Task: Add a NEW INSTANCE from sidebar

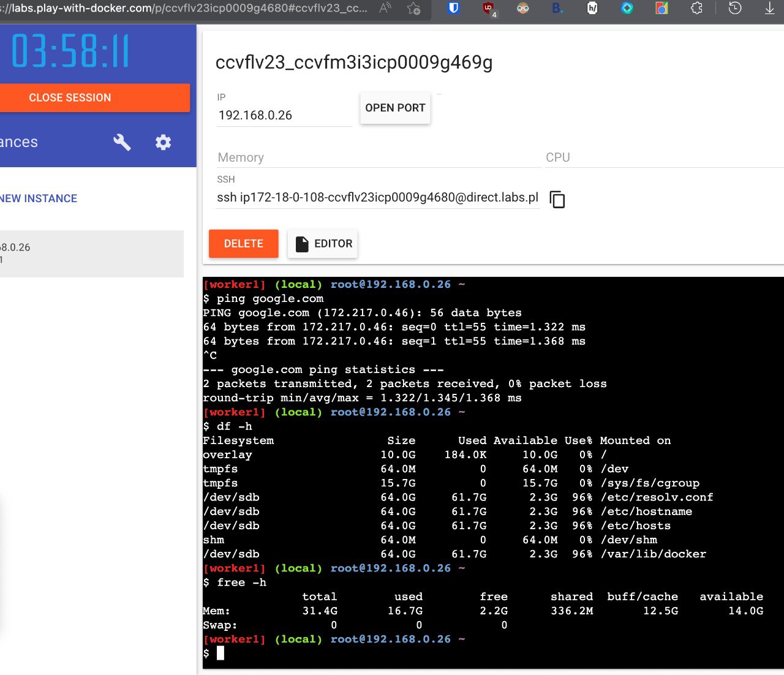Action: pyautogui.click(x=39, y=198)
